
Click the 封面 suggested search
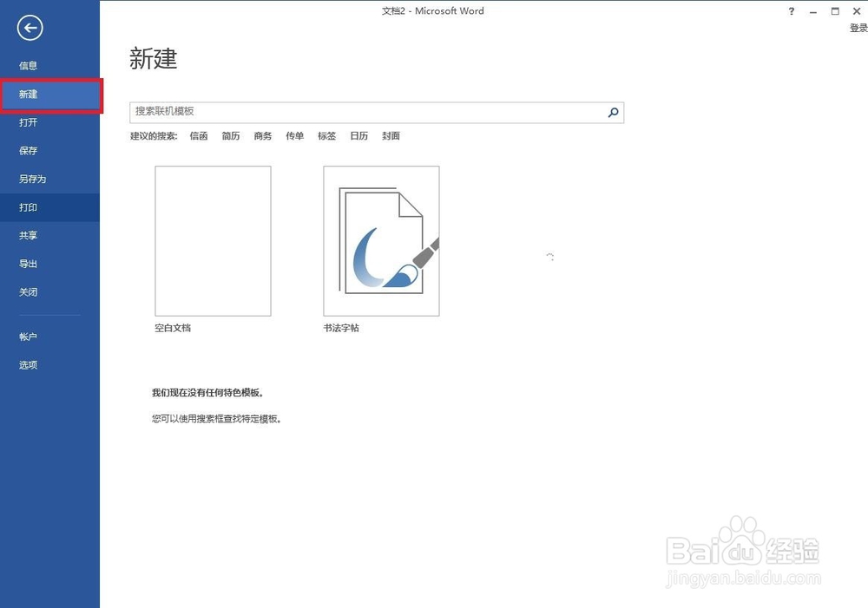point(391,135)
